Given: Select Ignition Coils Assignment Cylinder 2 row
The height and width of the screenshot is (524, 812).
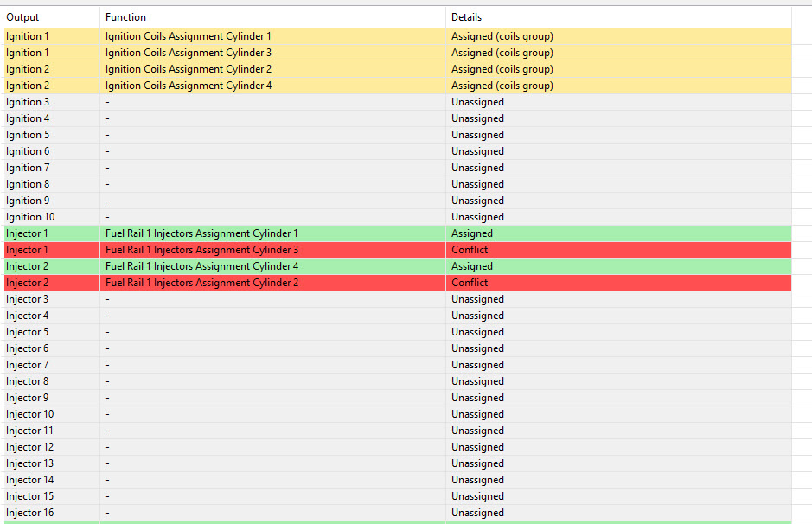Looking at the screenshot, I should tap(398, 69).
